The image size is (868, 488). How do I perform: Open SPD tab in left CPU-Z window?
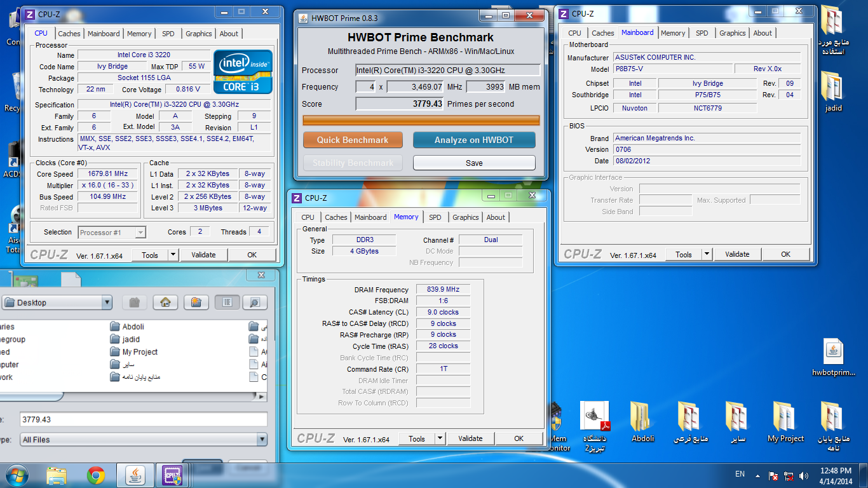pos(168,34)
